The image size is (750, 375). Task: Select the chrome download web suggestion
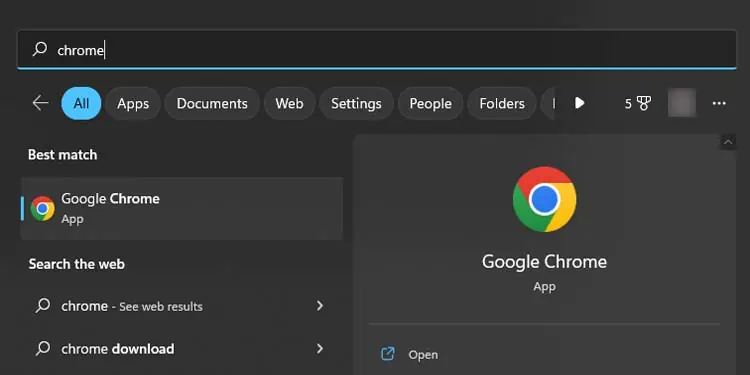coord(182,349)
